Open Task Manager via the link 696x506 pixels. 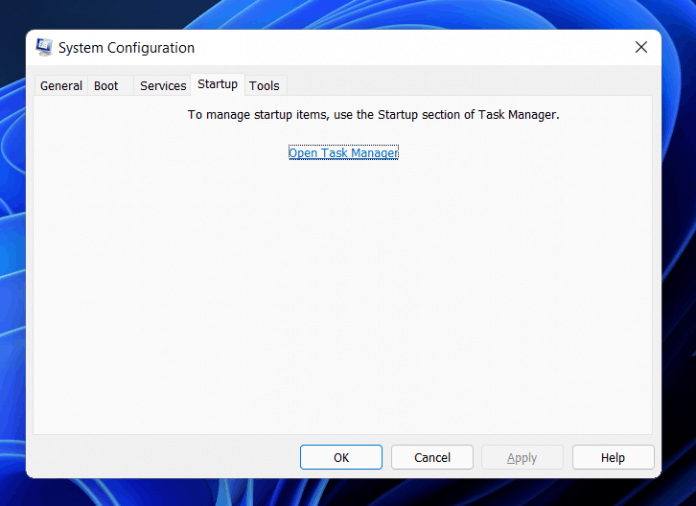coord(343,153)
